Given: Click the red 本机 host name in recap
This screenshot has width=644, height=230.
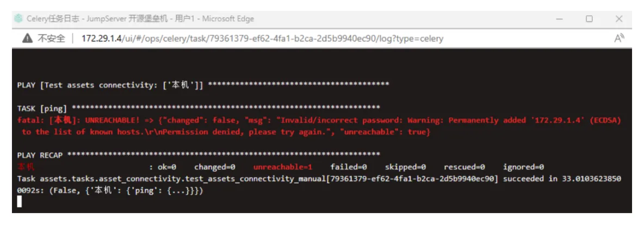Looking at the screenshot, I should click(26, 167).
